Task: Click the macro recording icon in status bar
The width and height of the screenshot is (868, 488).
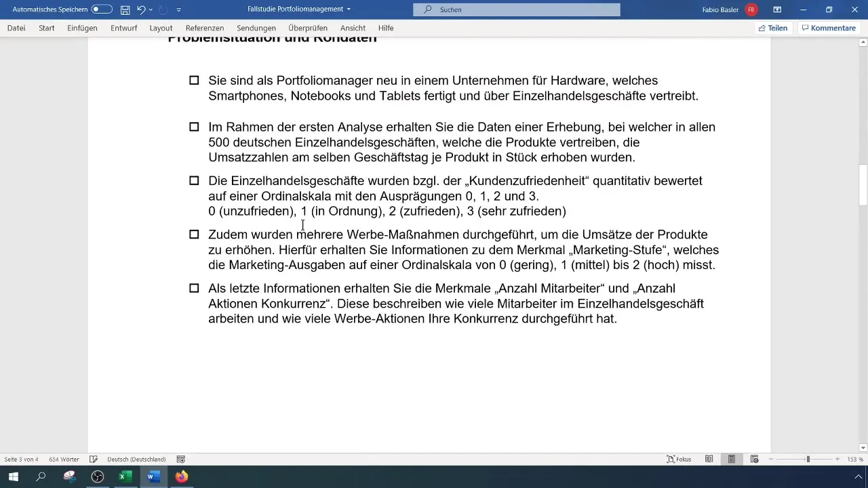Action: click(x=181, y=459)
